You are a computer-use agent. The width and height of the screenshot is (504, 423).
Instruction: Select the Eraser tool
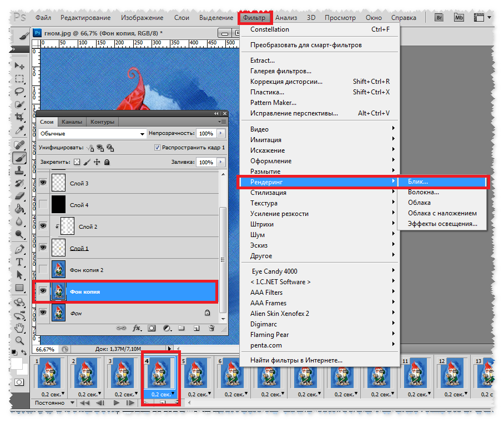[19, 196]
